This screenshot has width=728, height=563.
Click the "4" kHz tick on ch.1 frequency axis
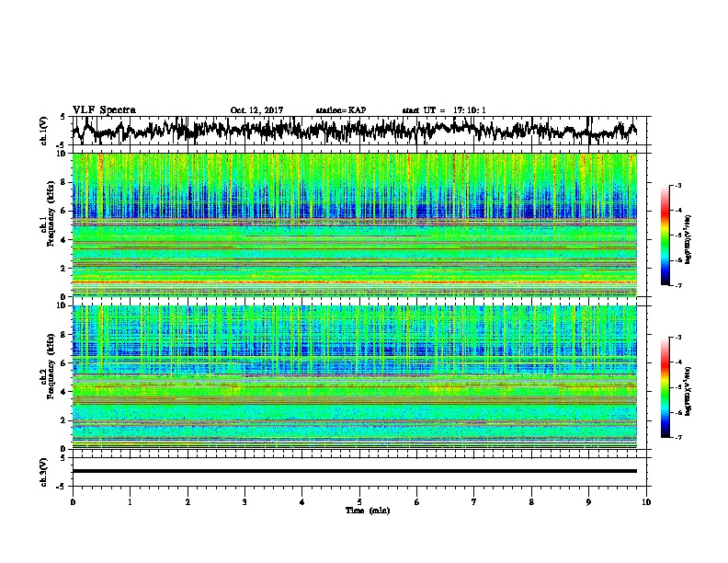click(x=65, y=240)
